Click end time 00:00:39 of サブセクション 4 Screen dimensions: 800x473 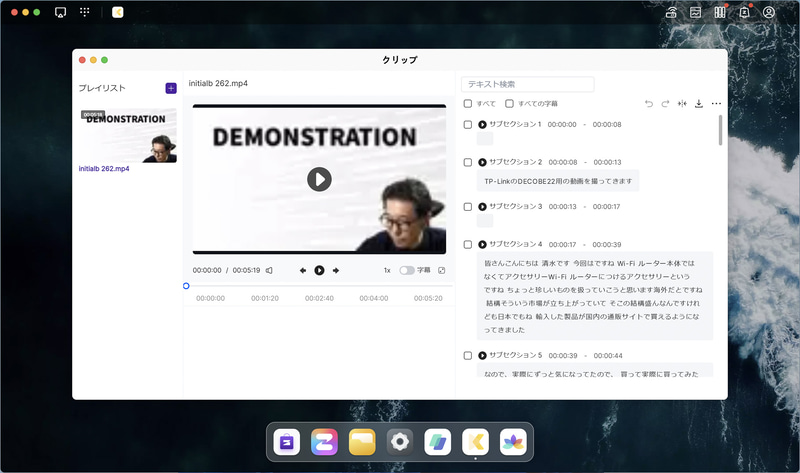607,244
